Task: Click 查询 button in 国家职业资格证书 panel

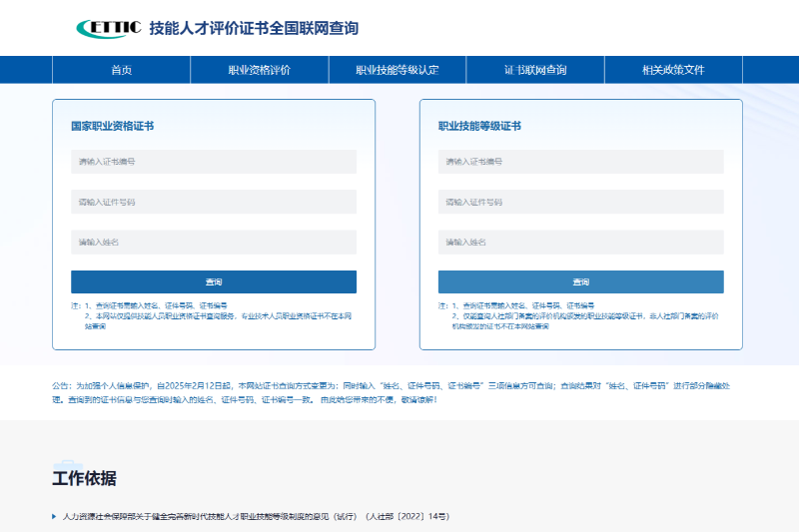Action: pyautogui.click(x=214, y=282)
